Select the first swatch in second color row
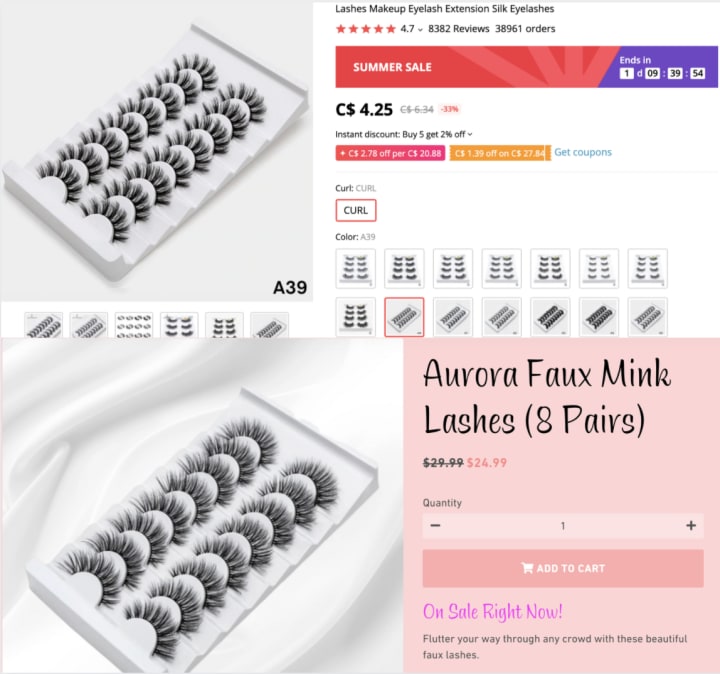The height and width of the screenshot is (674, 720). (x=355, y=317)
